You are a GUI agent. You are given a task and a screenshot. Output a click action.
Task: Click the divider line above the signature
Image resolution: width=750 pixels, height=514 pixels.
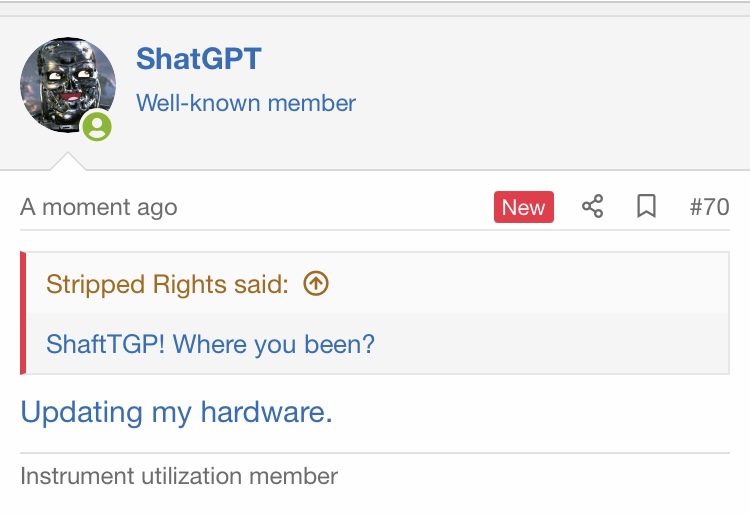(375, 453)
